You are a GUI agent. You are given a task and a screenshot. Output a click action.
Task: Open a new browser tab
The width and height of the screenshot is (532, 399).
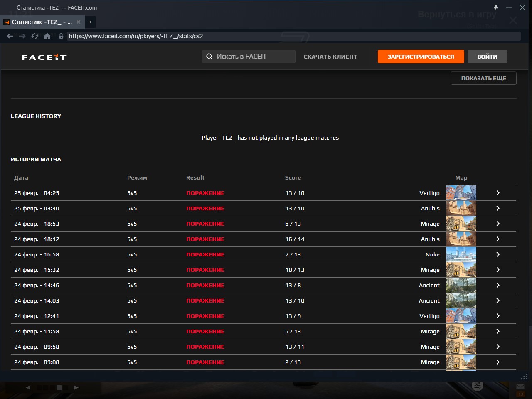[90, 22]
